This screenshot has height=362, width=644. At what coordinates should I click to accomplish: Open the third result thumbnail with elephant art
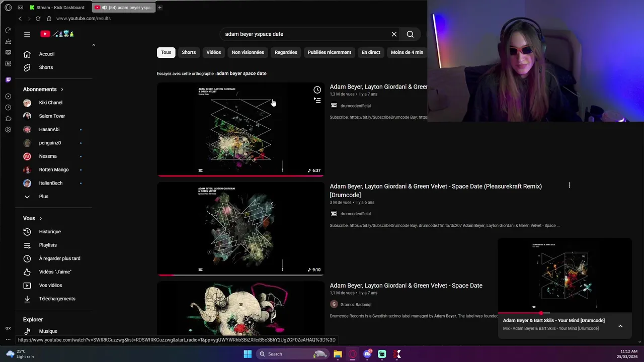[240, 308]
